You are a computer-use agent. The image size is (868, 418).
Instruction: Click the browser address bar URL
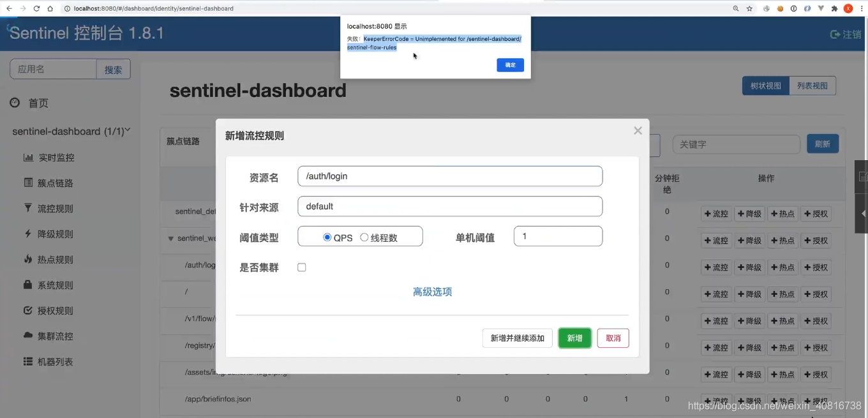pos(153,9)
